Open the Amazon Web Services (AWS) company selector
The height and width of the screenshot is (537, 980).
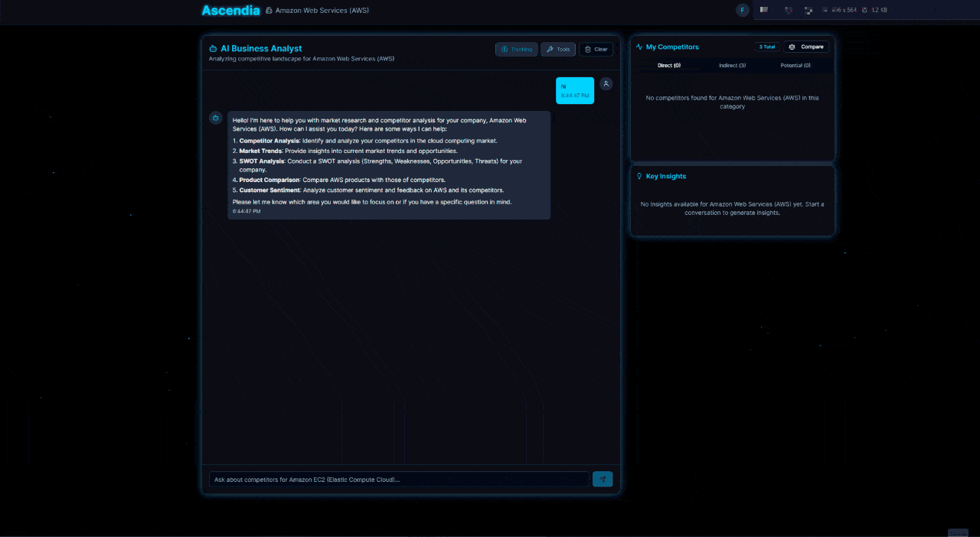317,11
